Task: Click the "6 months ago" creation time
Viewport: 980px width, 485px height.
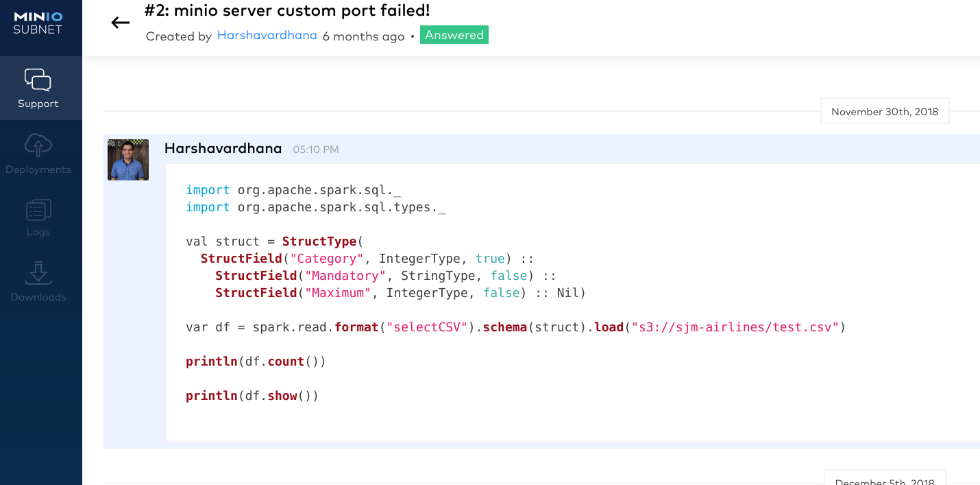Action: tap(363, 36)
